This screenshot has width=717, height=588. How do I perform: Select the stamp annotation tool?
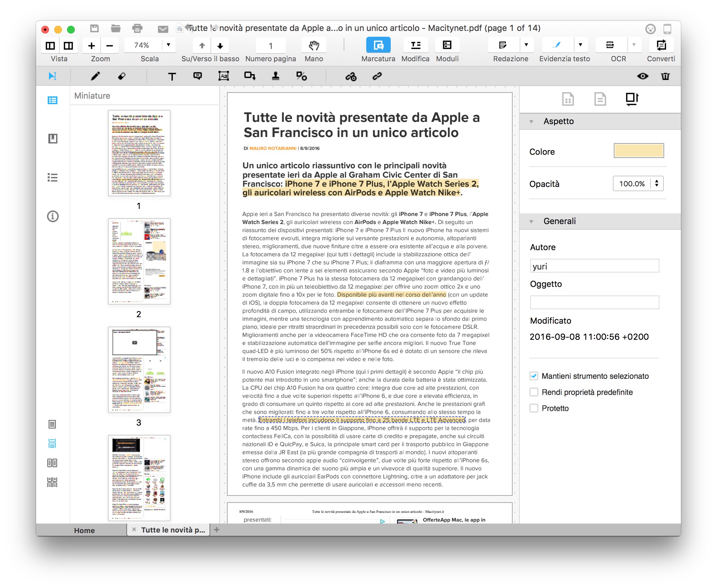[276, 76]
